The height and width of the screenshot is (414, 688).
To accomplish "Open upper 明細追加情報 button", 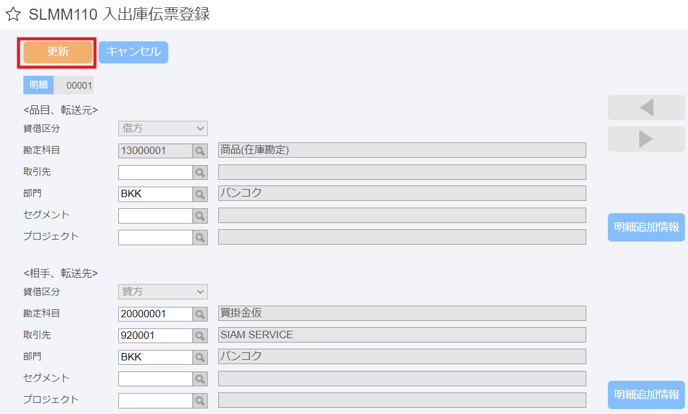I will [646, 227].
